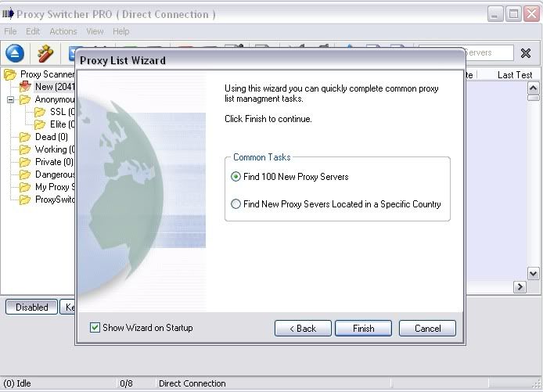
Task: Select the ProxySwitcher folder entry
Action: [x=54, y=199]
